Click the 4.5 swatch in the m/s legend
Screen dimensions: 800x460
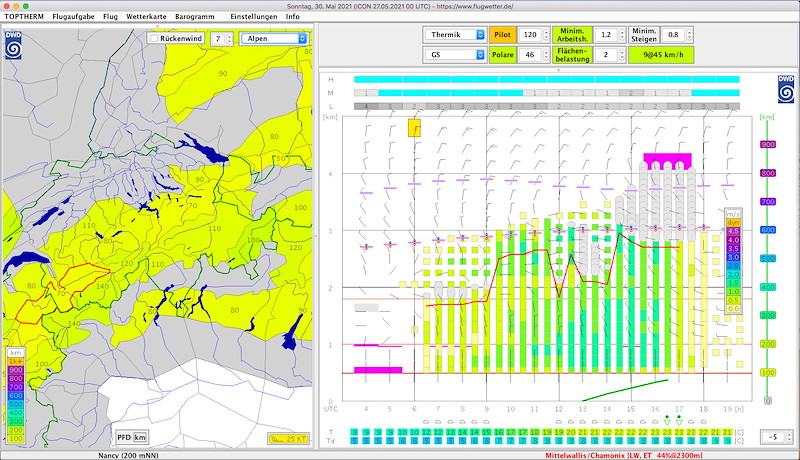pos(733,232)
